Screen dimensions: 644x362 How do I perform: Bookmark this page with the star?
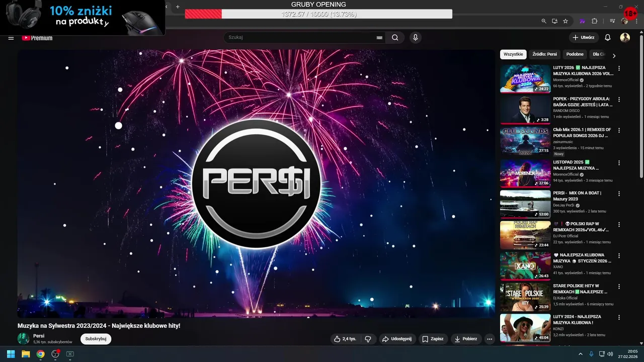pos(566,21)
